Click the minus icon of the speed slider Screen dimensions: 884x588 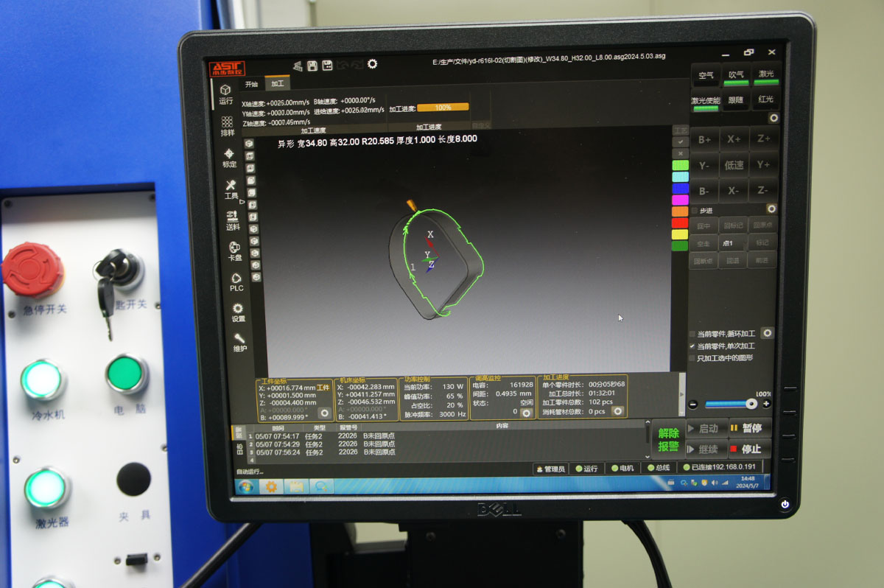[x=693, y=405]
